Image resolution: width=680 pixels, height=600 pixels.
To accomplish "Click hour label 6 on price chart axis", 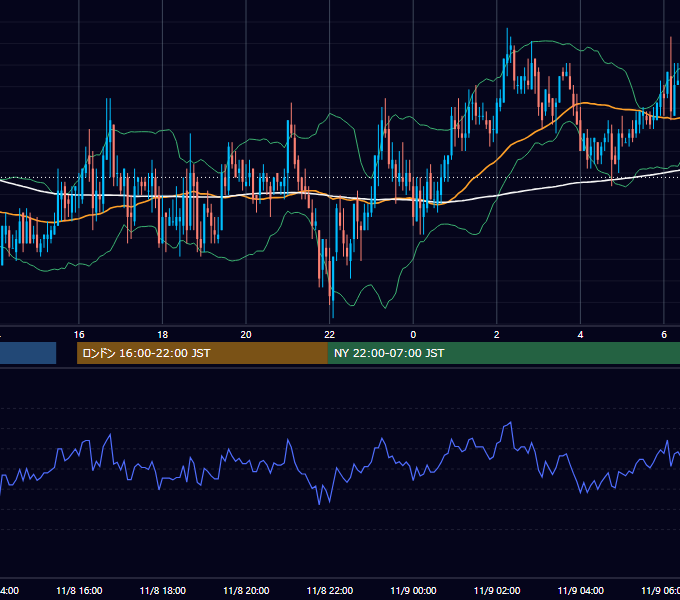I will coord(664,334).
